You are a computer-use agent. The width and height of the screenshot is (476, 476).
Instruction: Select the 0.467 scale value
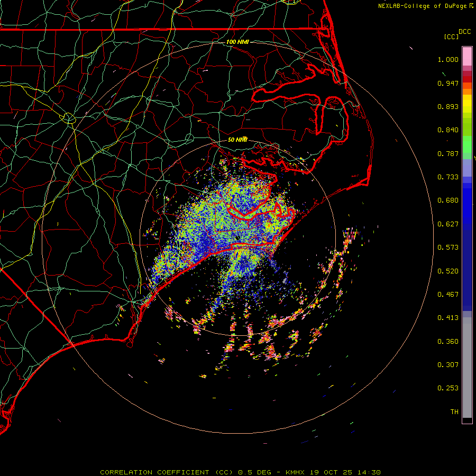coord(448,295)
